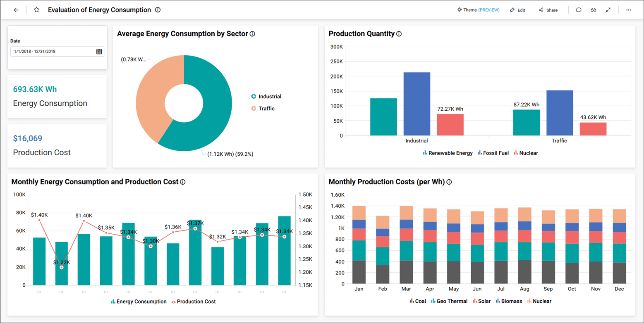Viewport: 644px width, 323px height.
Task: Expand dashboard to full screen
Action: [609, 9]
